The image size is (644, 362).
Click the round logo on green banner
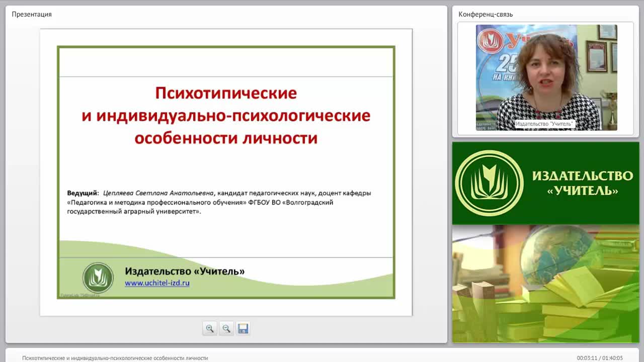pos(489,183)
